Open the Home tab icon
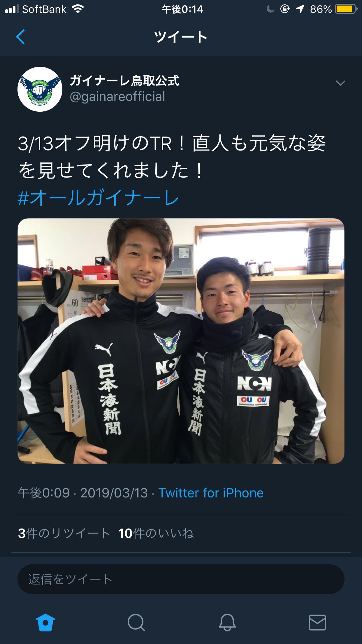Screen dimensions: 362x644 pyautogui.click(x=45, y=622)
